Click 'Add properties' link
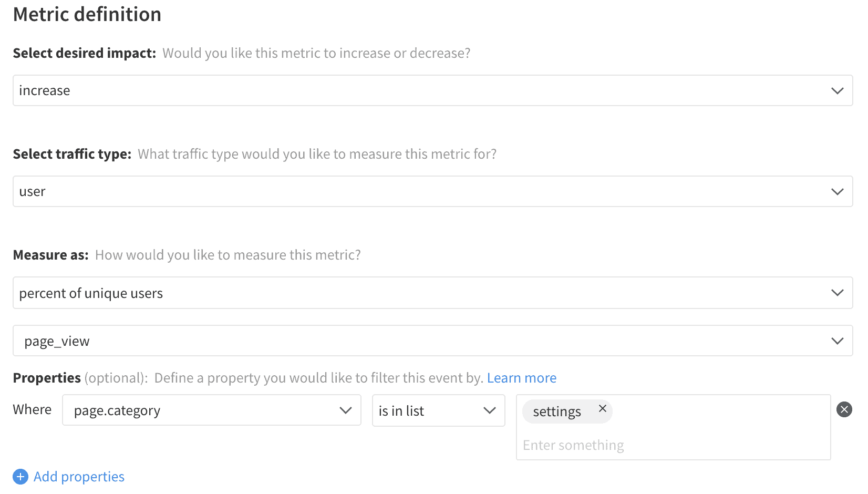868x494 pixels. pyautogui.click(x=79, y=477)
